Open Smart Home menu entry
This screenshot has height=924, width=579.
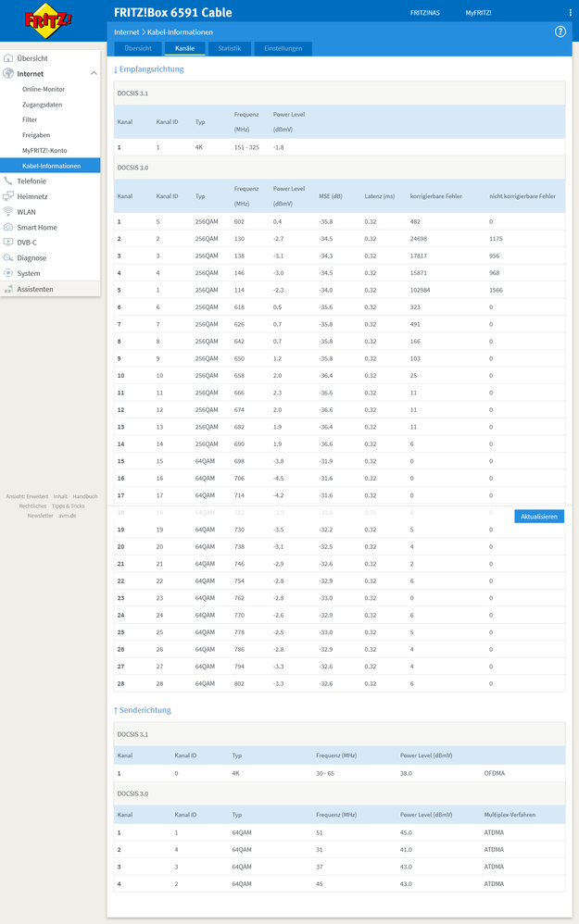pos(36,227)
